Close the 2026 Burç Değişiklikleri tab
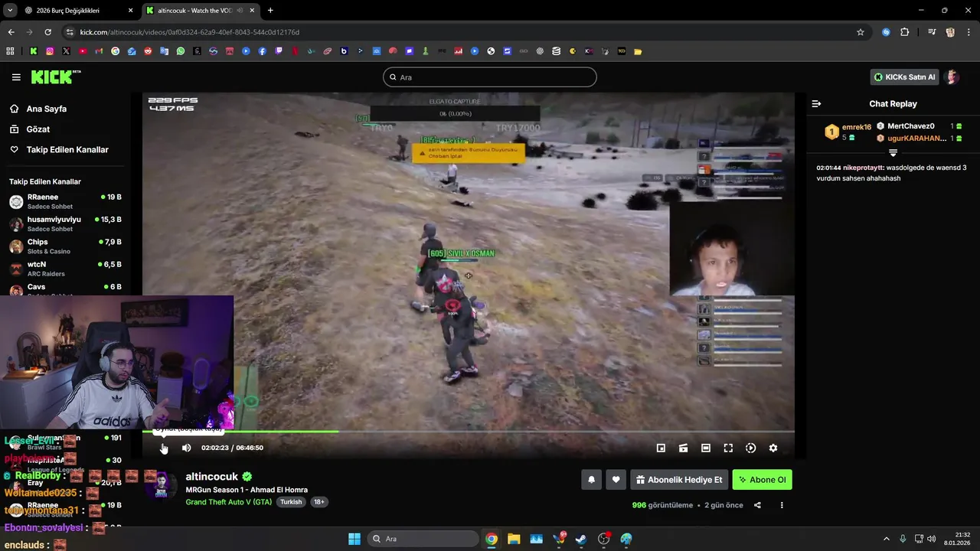 tap(130, 11)
